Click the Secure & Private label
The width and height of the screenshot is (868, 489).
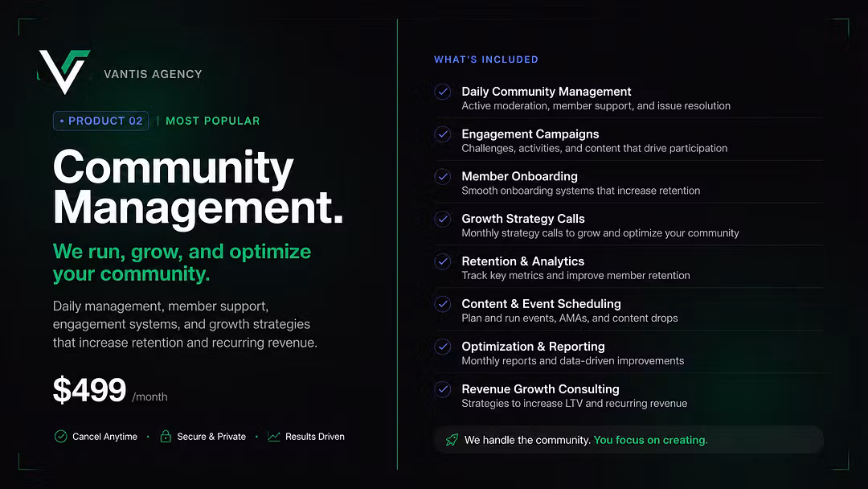[211, 437]
